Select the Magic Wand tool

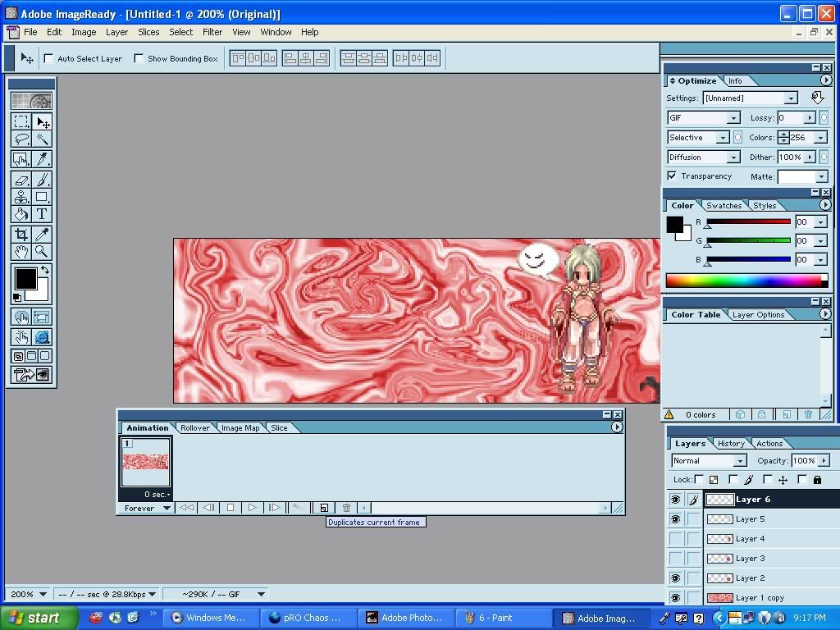(x=42, y=139)
